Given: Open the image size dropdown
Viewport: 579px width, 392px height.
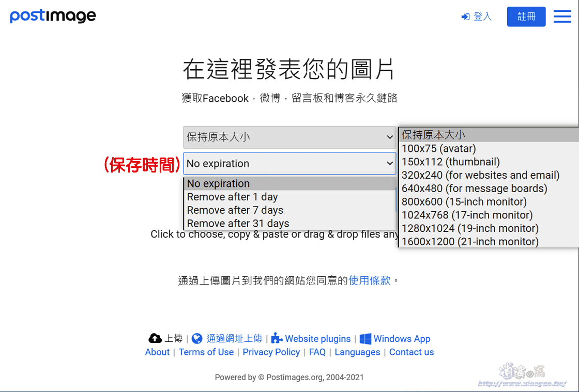Looking at the screenshot, I should click(289, 137).
